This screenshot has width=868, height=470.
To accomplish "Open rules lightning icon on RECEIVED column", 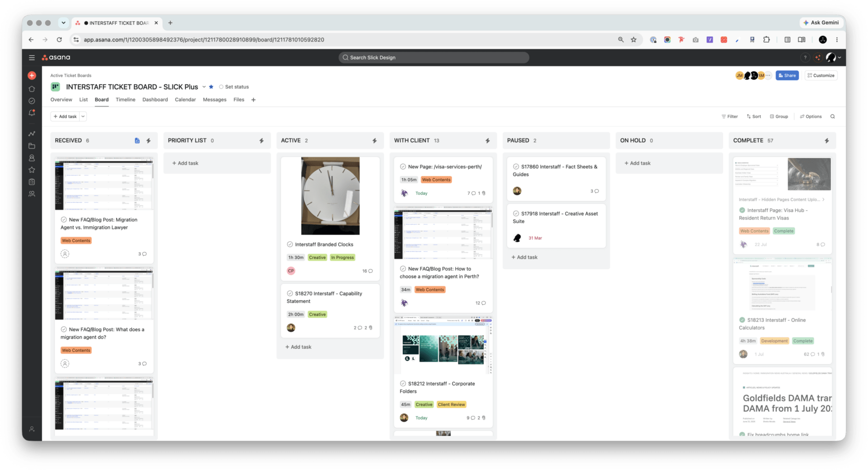I will 148,141.
